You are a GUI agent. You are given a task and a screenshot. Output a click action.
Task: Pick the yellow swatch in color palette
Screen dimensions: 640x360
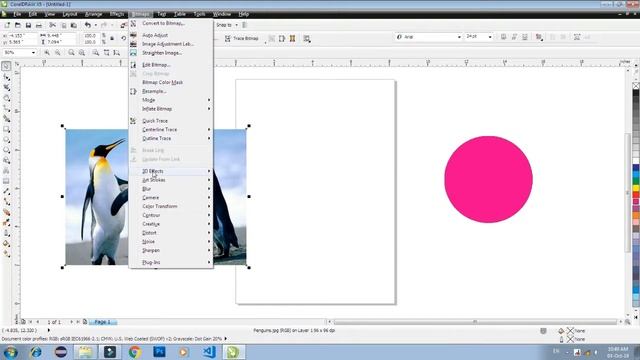pyautogui.click(x=636, y=188)
